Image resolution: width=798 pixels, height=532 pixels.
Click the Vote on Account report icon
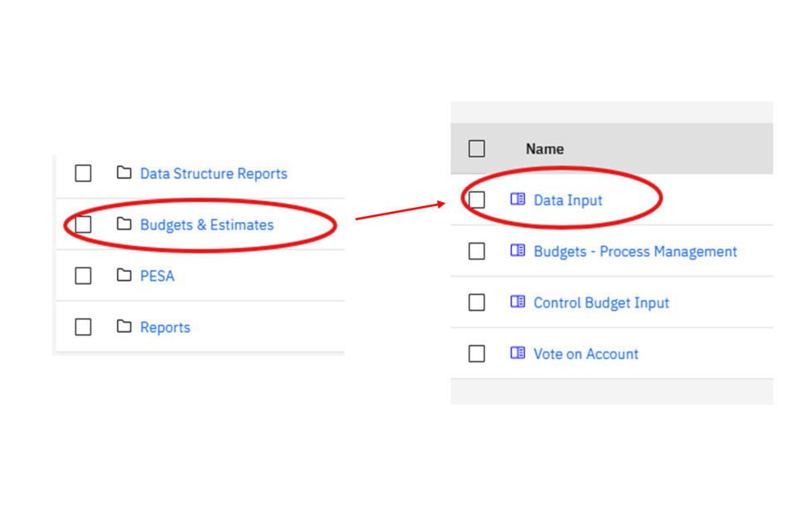pyautogui.click(x=518, y=353)
